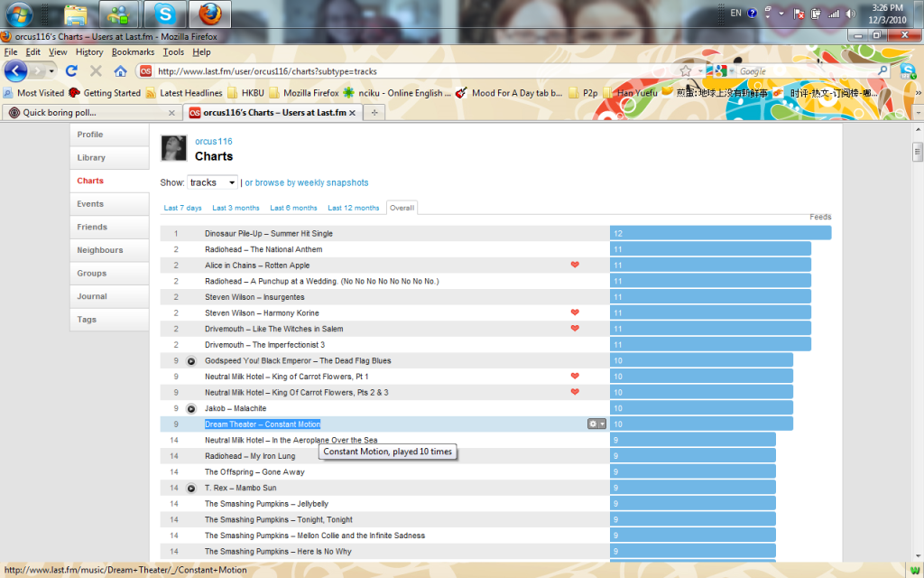The height and width of the screenshot is (578, 924).
Task: Open Windows Explorer from the taskbar
Action: 76,14
